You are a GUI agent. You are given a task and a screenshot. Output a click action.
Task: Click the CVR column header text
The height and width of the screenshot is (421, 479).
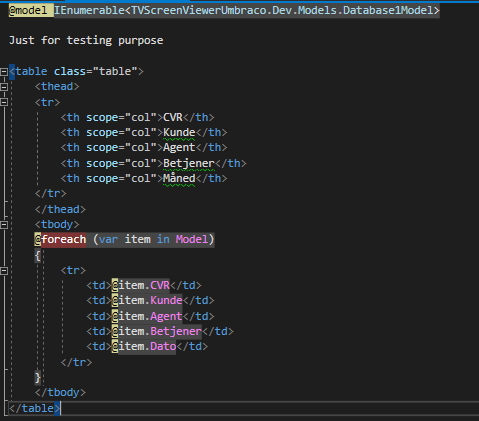click(173, 117)
